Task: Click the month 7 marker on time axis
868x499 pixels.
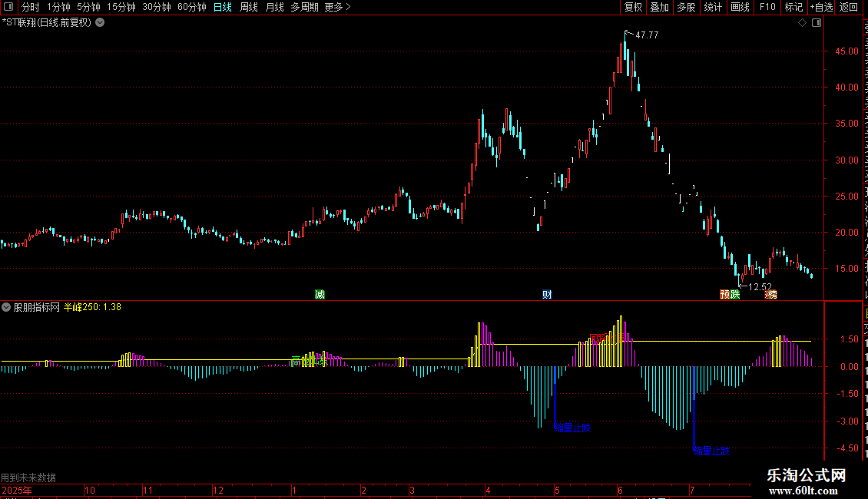Action: coord(692,490)
